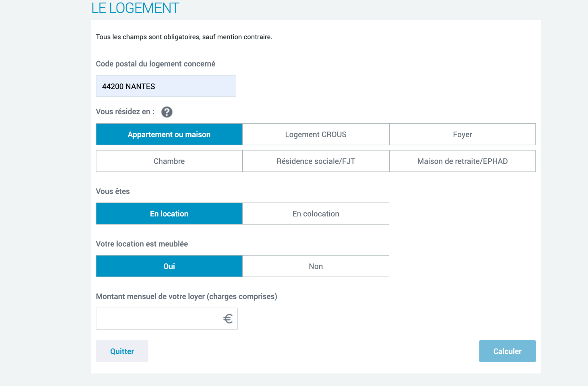Select Résidence sociale/FJT option

click(316, 161)
